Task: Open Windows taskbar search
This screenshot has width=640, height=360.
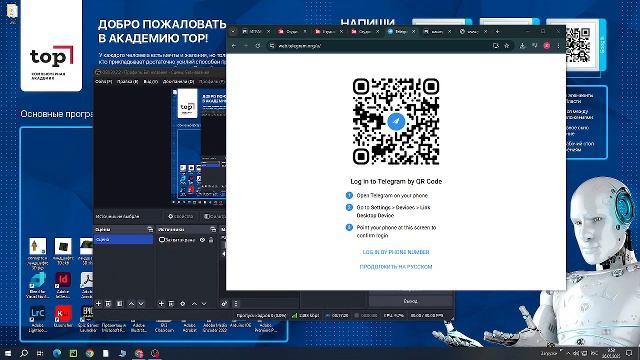Action: [24, 353]
